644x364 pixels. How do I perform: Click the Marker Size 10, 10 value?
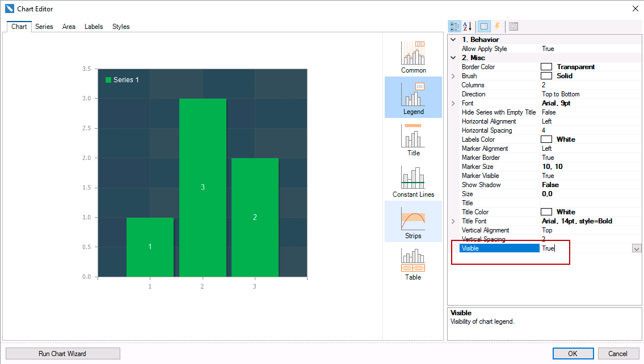[x=553, y=167]
